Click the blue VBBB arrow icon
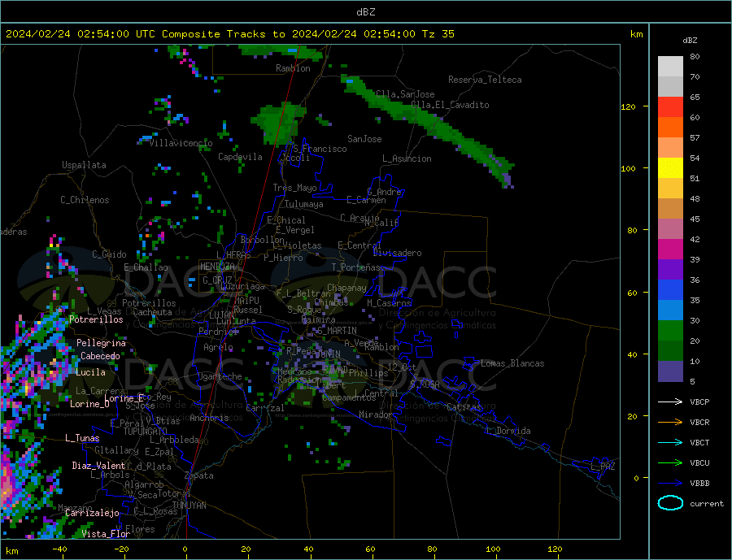Viewport: 732px width, 560px height. (x=670, y=483)
